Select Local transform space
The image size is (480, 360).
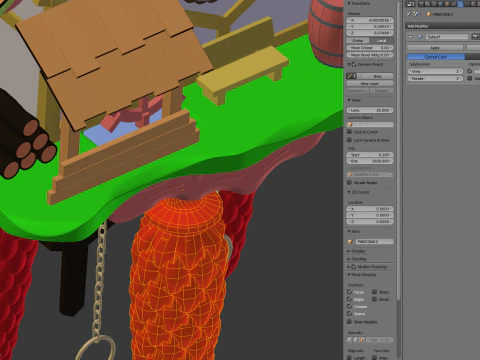382,40
